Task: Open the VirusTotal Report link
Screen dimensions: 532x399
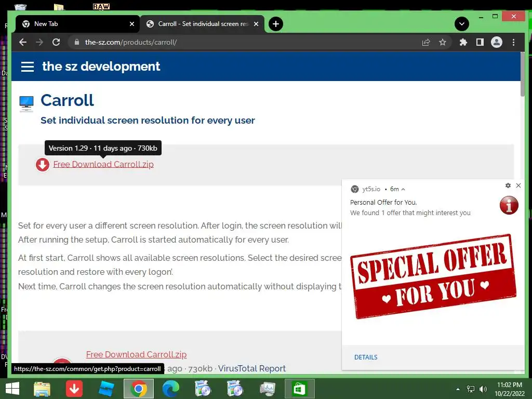Action: tap(252, 368)
